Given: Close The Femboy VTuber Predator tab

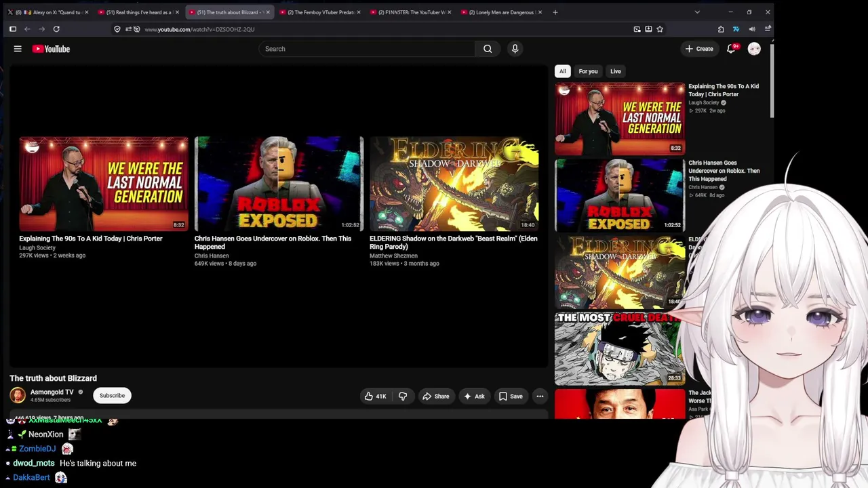Looking at the screenshot, I should pyautogui.click(x=359, y=12).
